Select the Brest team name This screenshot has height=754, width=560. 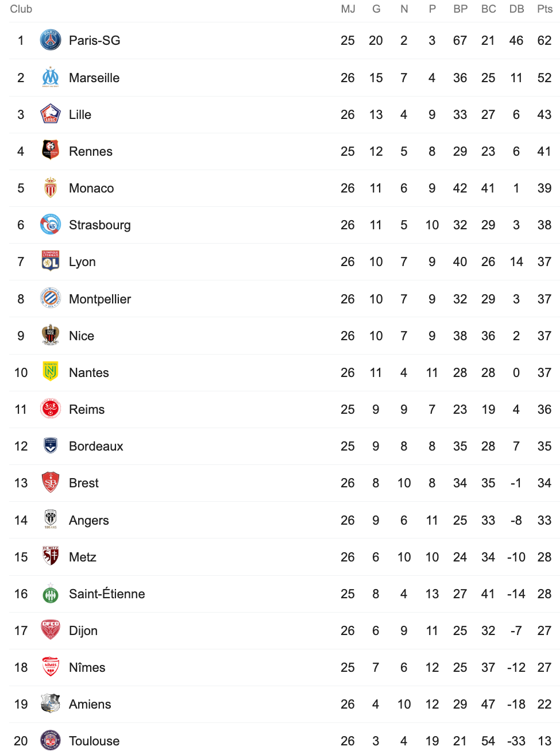(84, 483)
